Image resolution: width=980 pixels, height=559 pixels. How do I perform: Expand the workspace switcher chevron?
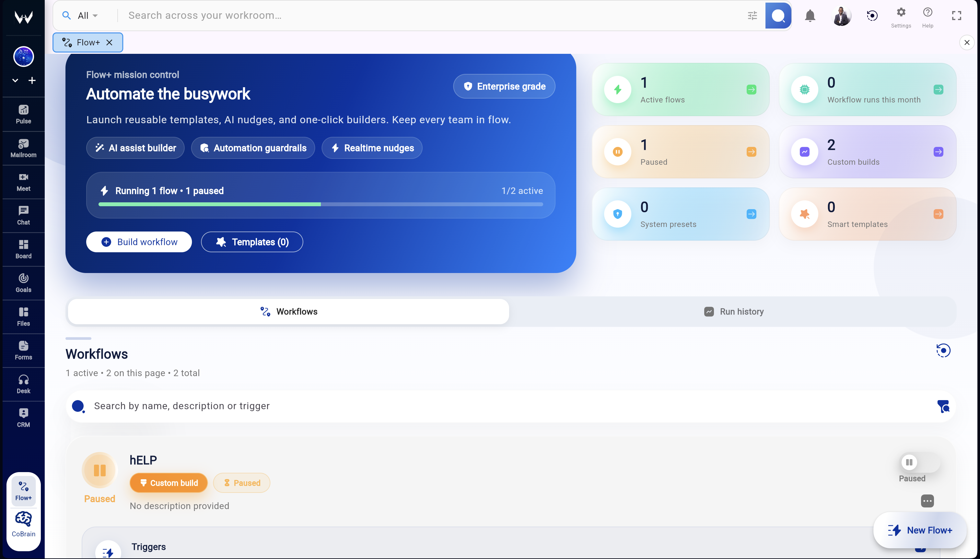click(15, 80)
